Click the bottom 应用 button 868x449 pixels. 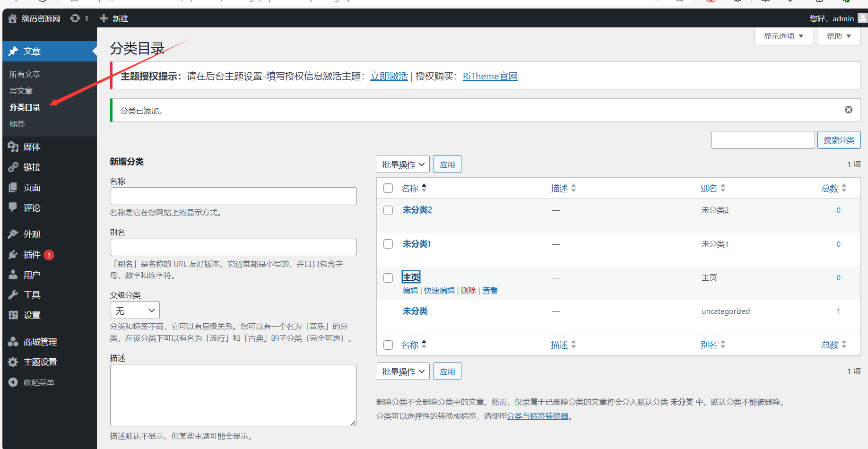click(x=447, y=371)
